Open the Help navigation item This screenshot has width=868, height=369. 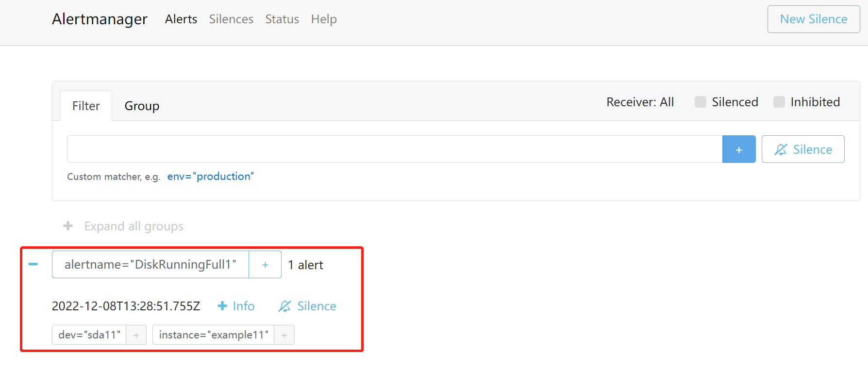324,19
